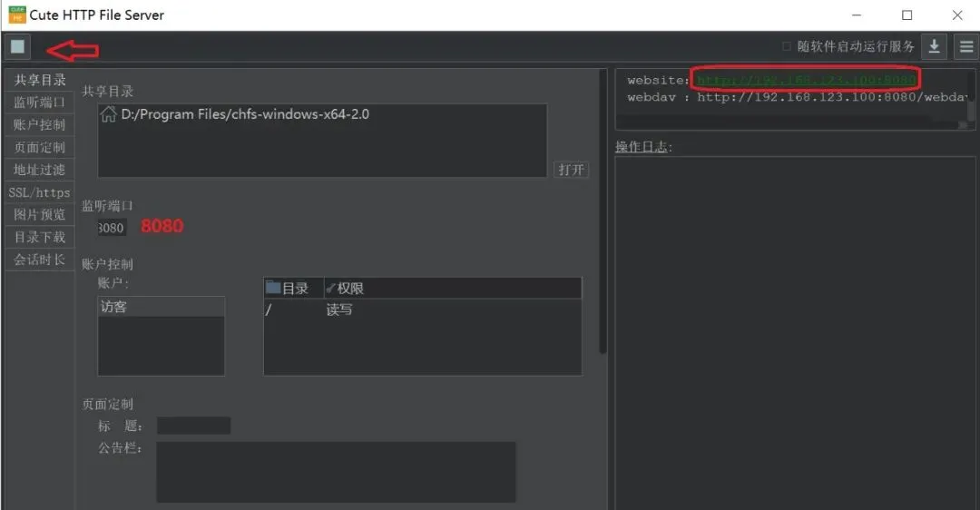Click the Cute HTTP File Server title icon

point(17,15)
